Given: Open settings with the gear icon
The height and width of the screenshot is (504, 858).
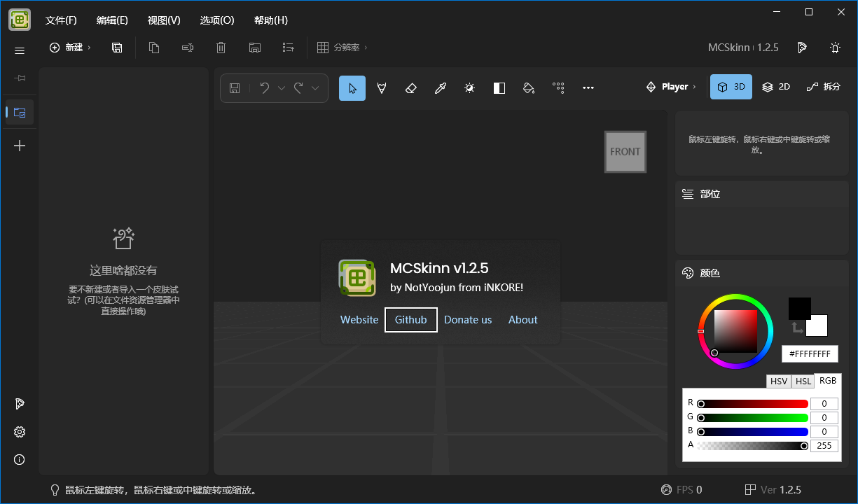Looking at the screenshot, I should [20, 432].
